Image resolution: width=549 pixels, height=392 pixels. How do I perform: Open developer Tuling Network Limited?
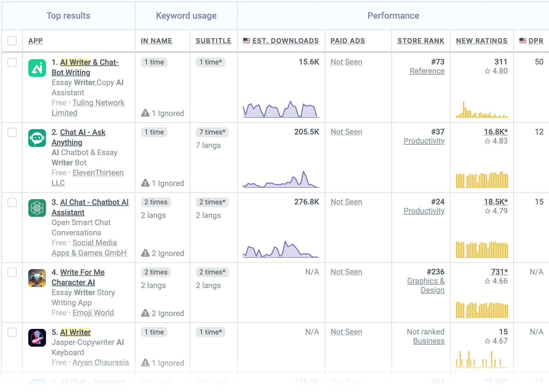(88, 108)
